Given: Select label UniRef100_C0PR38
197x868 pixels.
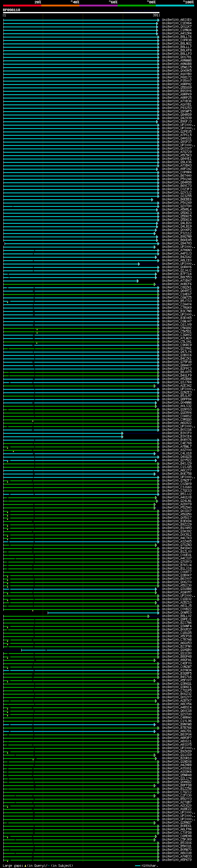Looking at the screenshot, I should [177, 40].
